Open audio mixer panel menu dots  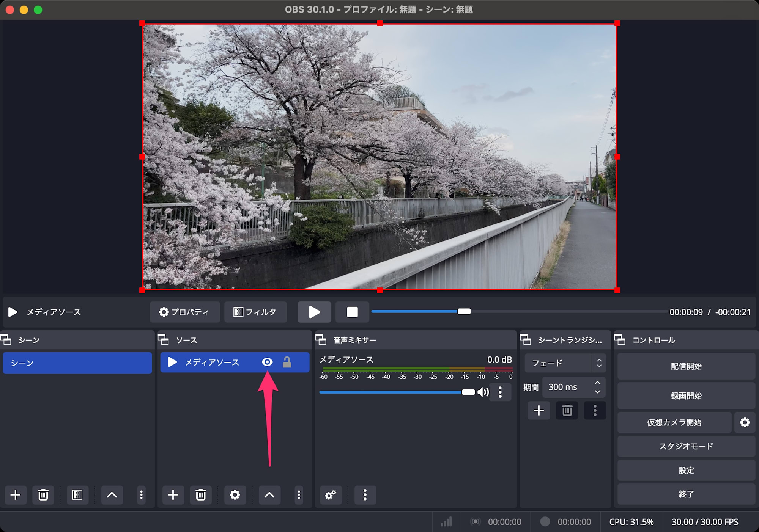365,495
